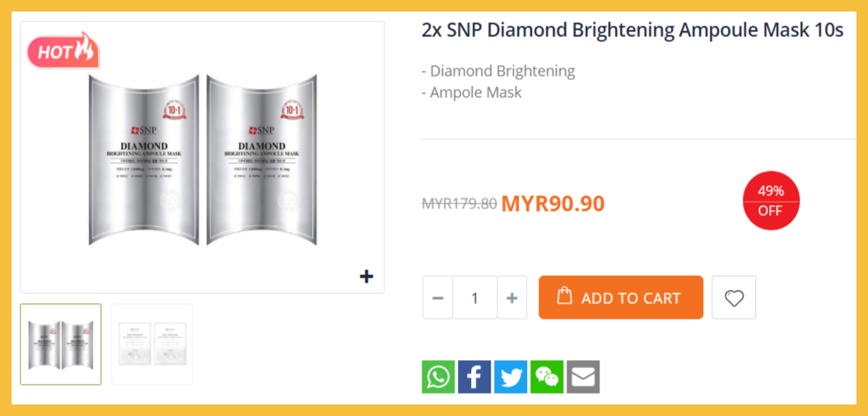
Task: Select the second white mask thumbnail
Action: click(x=152, y=344)
